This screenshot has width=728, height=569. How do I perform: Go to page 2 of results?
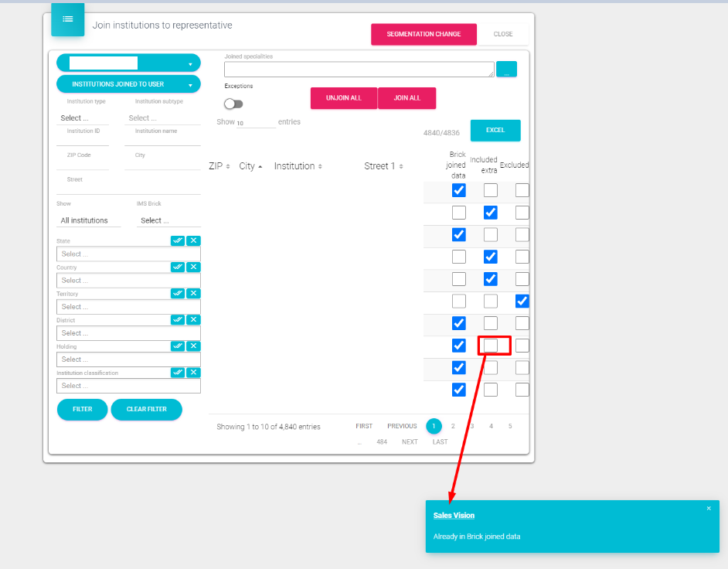point(453,426)
